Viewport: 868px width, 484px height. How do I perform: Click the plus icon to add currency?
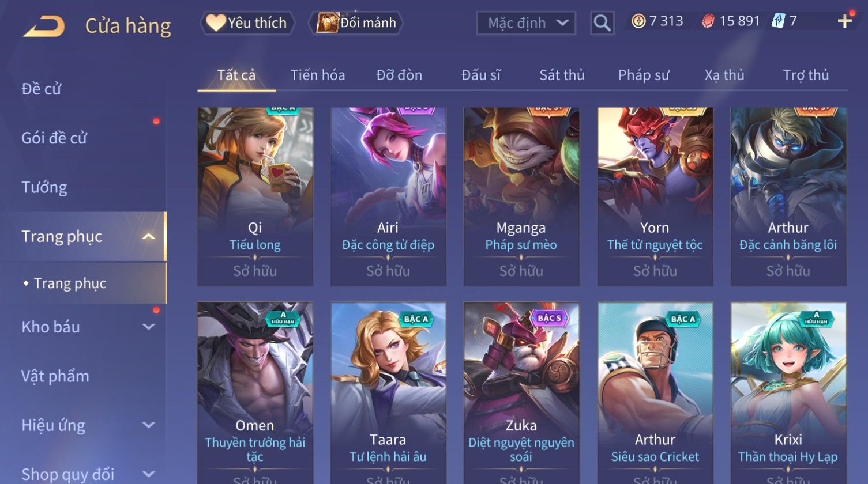(844, 21)
